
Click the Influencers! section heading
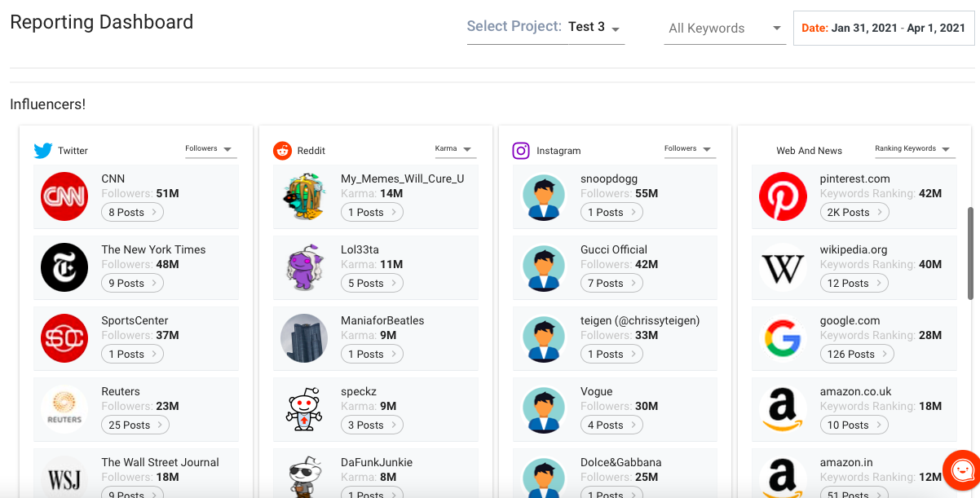(x=48, y=104)
